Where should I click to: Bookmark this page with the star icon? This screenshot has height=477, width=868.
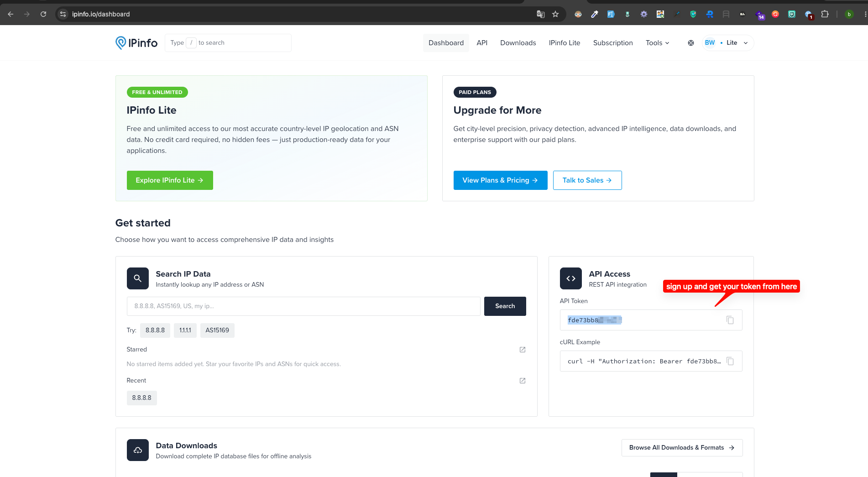point(555,14)
